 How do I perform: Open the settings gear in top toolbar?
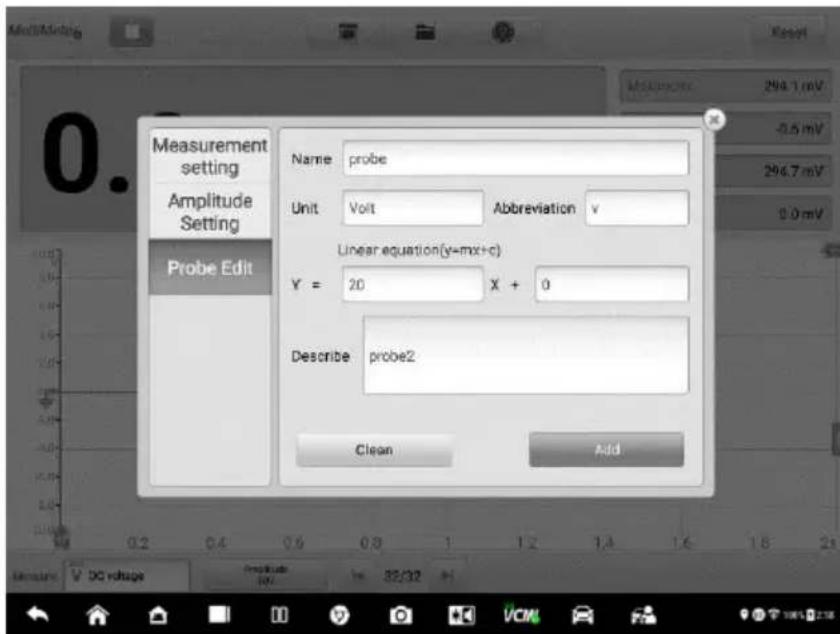(502, 32)
